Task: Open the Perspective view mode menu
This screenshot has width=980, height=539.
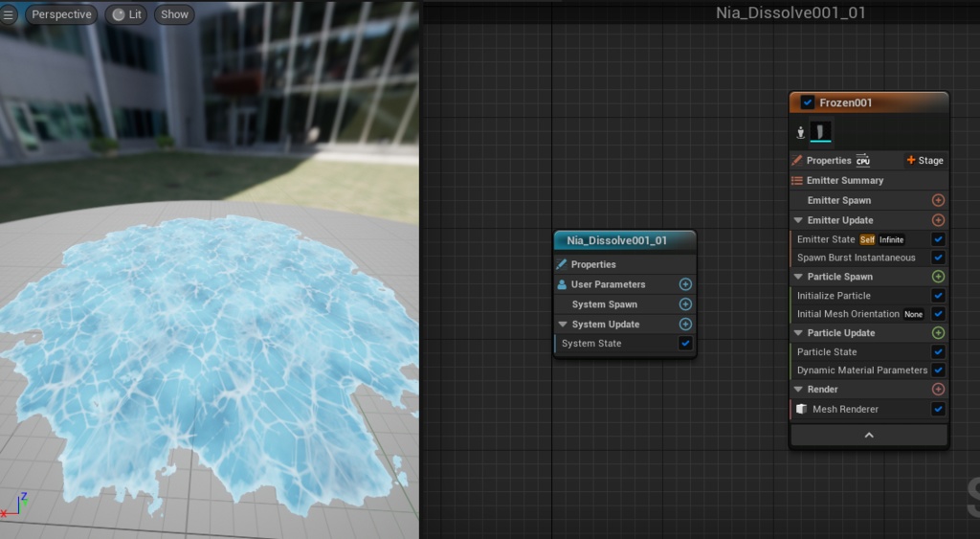Action: click(x=61, y=14)
